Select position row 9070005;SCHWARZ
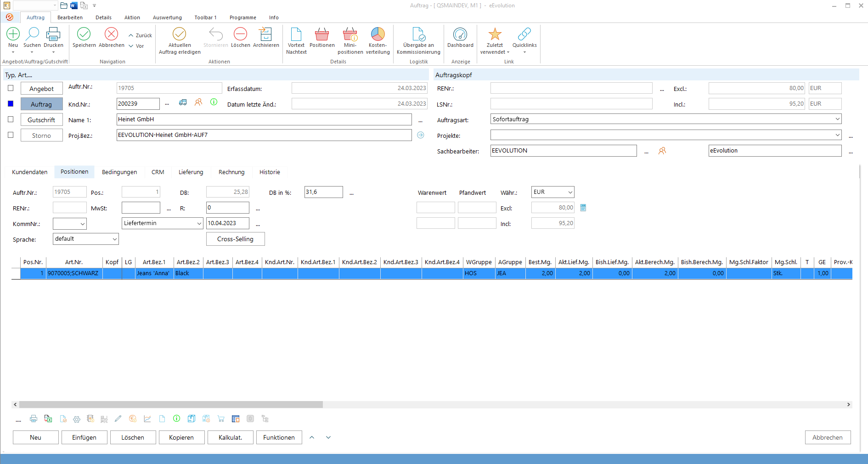 [x=432, y=273]
